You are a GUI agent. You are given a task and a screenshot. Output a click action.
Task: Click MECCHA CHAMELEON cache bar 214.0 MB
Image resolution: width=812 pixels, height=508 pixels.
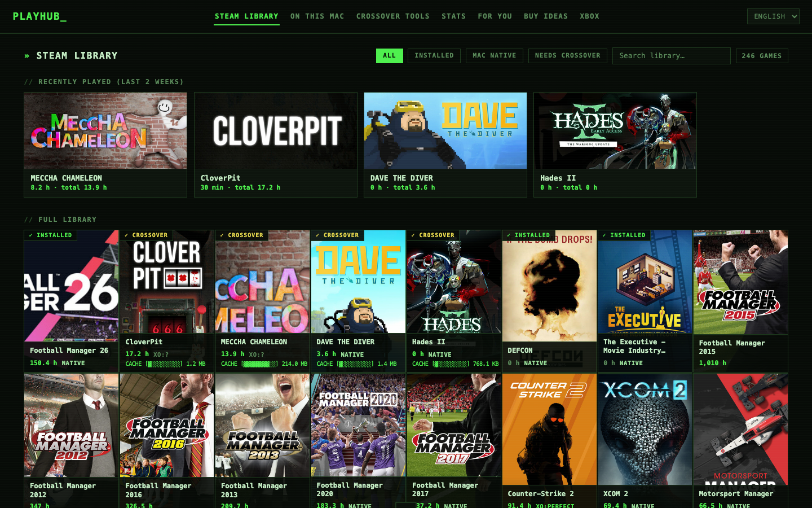(x=264, y=364)
